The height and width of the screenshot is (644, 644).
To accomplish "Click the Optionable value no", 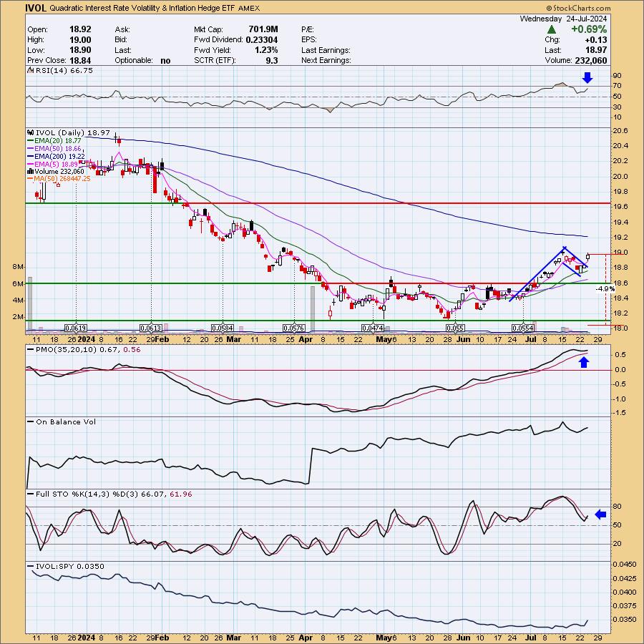I will click(x=165, y=60).
